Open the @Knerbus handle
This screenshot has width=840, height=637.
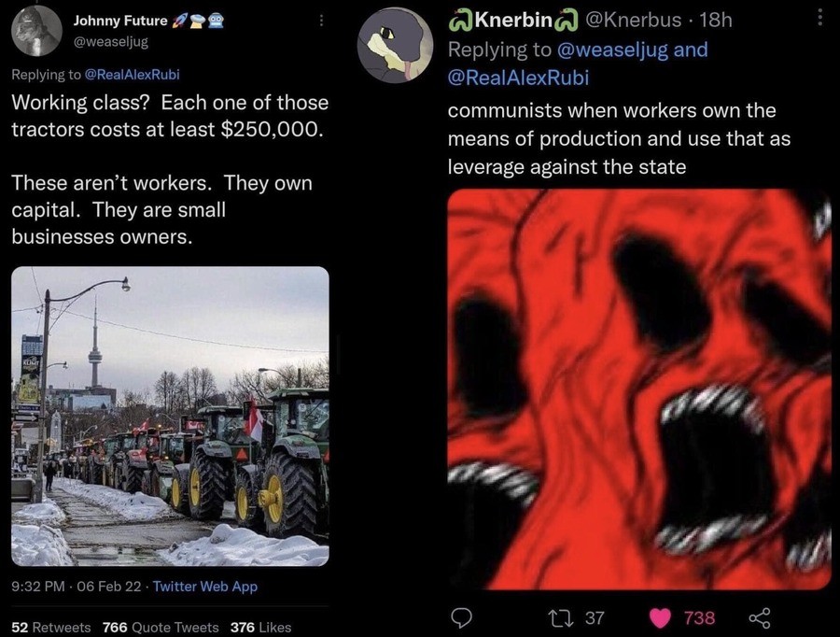coord(633,20)
